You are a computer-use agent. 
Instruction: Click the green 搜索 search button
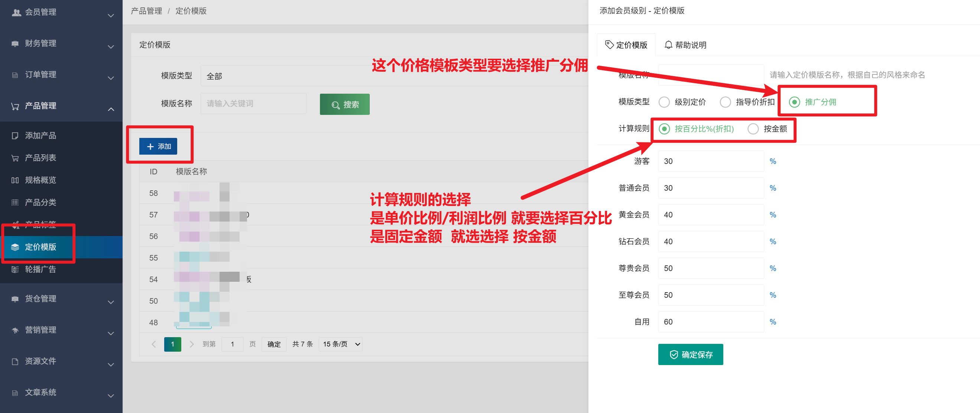(344, 104)
